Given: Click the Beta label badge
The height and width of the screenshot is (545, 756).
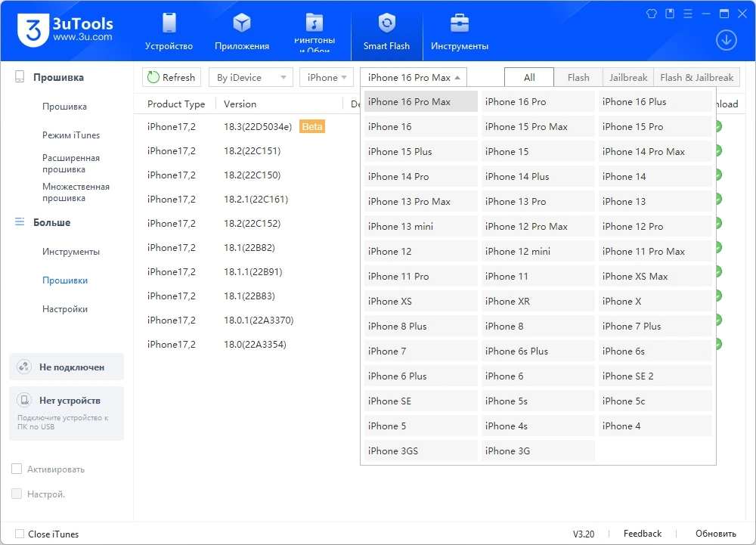Looking at the screenshot, I should click(312, 127).
